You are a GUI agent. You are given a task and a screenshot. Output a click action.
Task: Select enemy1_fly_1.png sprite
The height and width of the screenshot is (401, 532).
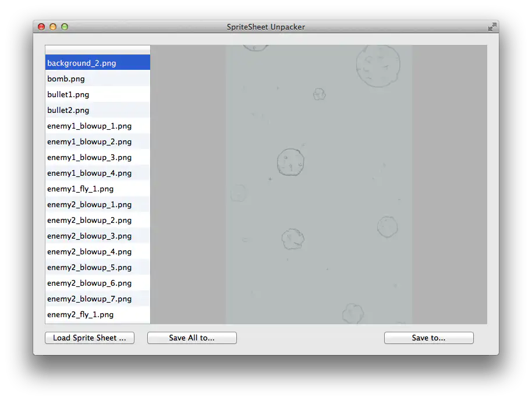(97, 189)
